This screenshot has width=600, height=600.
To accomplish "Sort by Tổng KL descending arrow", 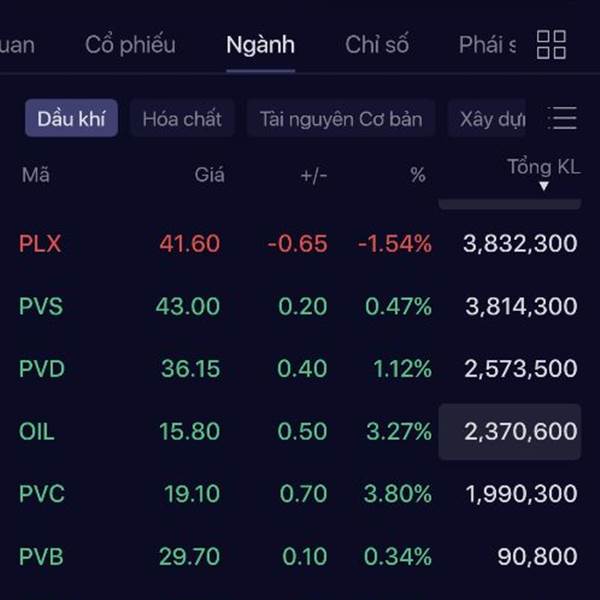I will pyautogui.click(x=544, y=186).
